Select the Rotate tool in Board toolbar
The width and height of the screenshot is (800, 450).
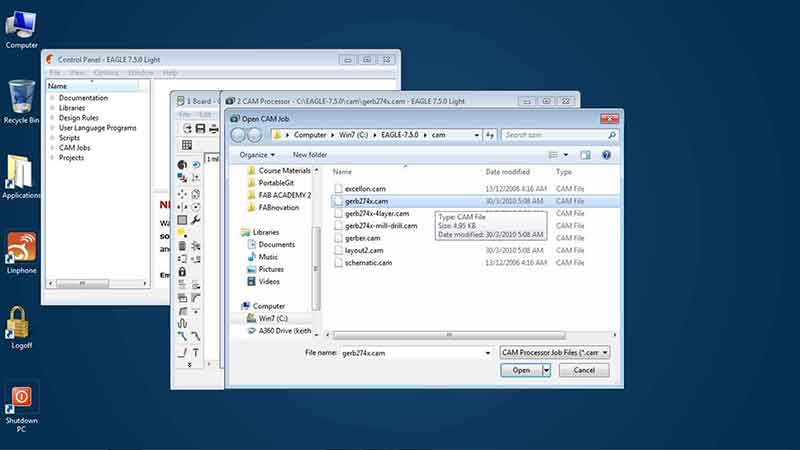tap(196, 207)
